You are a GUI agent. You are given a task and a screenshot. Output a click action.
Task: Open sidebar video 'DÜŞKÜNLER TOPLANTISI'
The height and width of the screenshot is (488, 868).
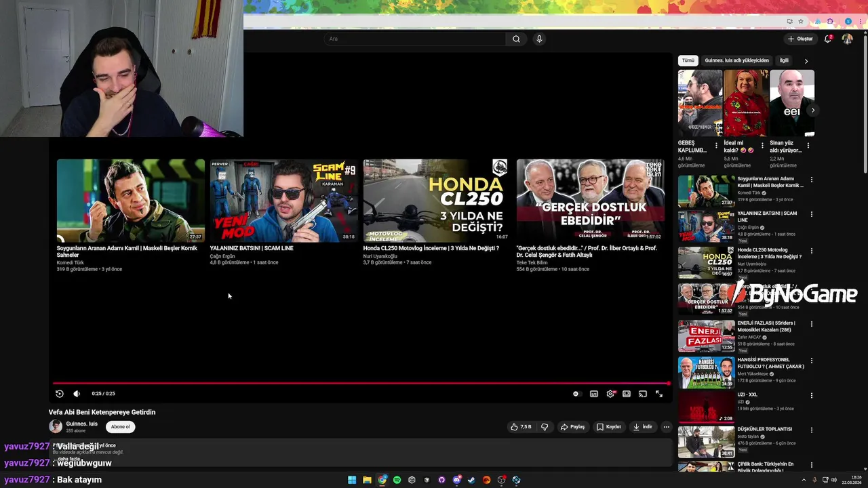(706, 442)
